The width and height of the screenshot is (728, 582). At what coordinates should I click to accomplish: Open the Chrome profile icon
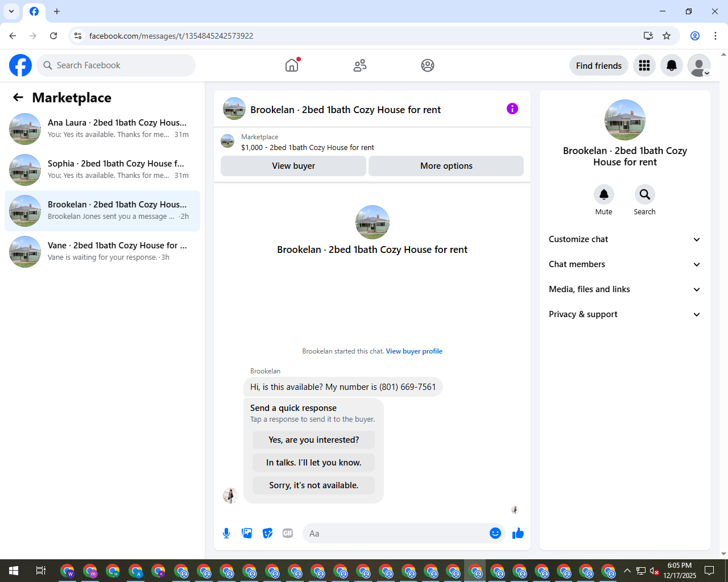[695, 36]
